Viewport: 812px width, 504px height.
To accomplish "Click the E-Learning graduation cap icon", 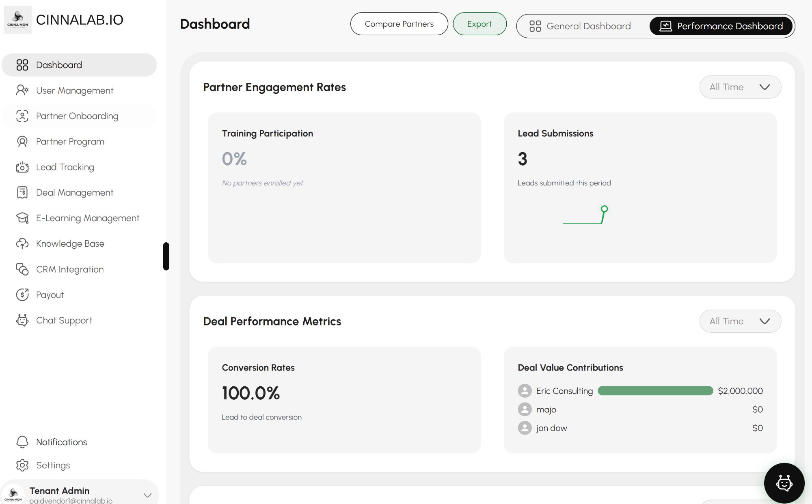I will tap(22, 218).
